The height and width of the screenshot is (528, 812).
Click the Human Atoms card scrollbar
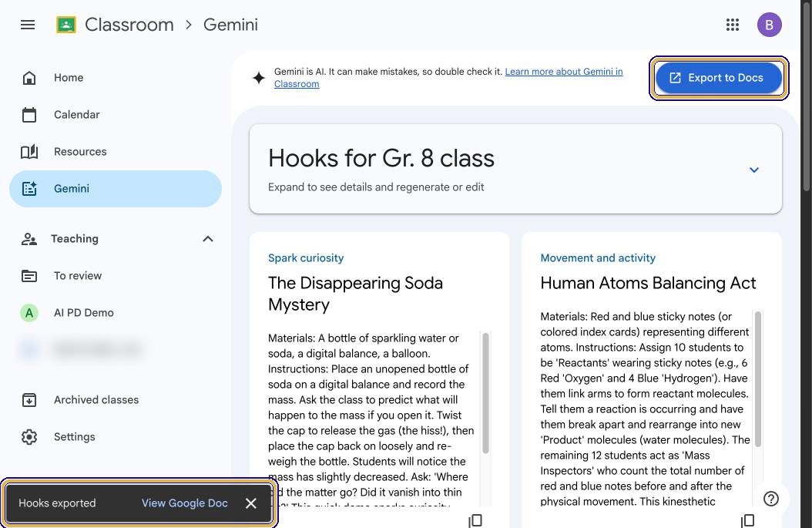pyautogui.click(x=758, y=379)
